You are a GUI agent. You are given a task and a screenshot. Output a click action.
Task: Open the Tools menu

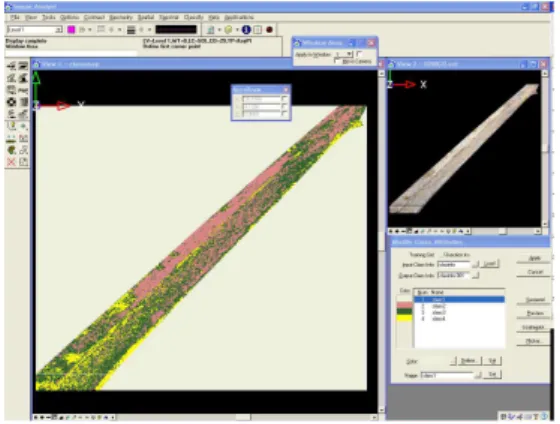tap(49, 17)
